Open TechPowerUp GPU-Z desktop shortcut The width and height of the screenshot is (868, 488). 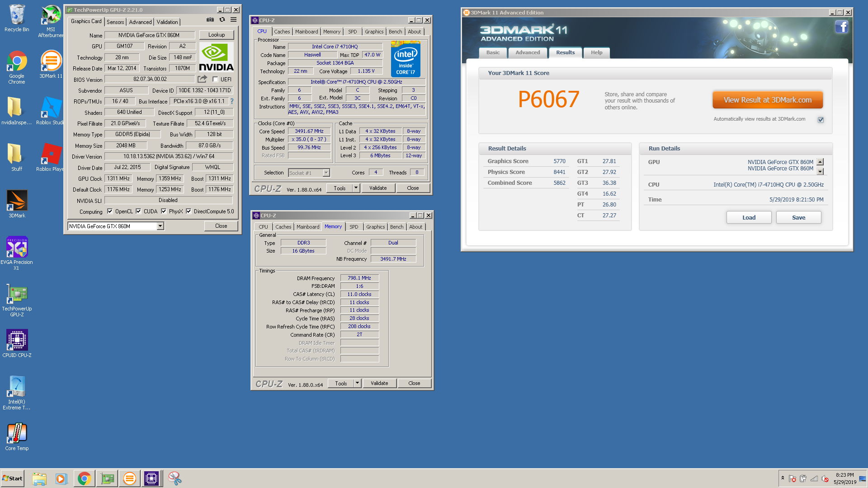point(17,300)
